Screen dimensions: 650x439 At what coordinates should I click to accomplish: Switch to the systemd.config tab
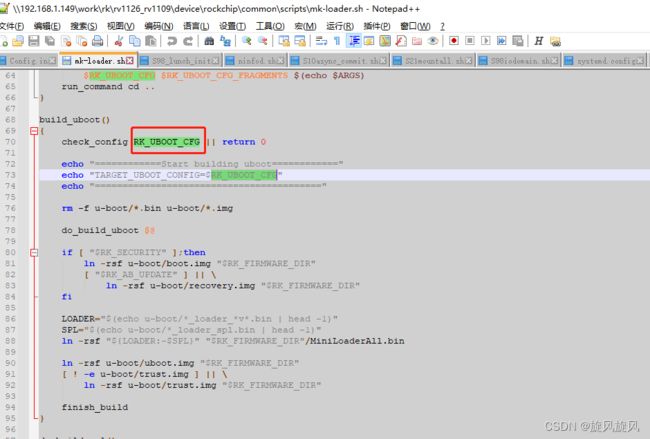[605, 61]
